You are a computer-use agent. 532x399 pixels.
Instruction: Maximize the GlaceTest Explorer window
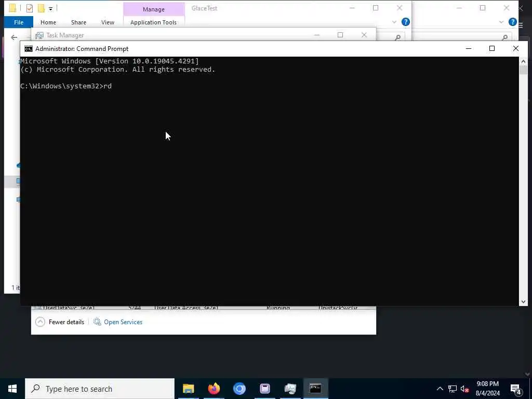point(376,8)
